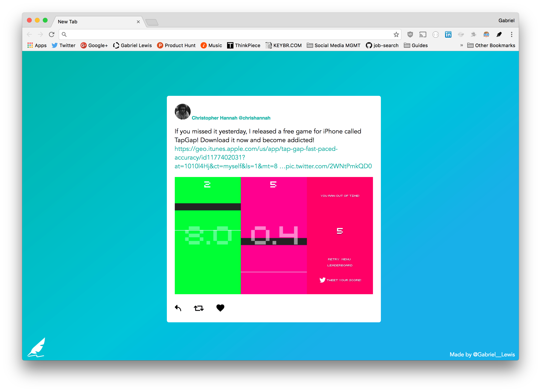Open a new tab button
This screenshot has width=541, height=392.
click(152, 22)
